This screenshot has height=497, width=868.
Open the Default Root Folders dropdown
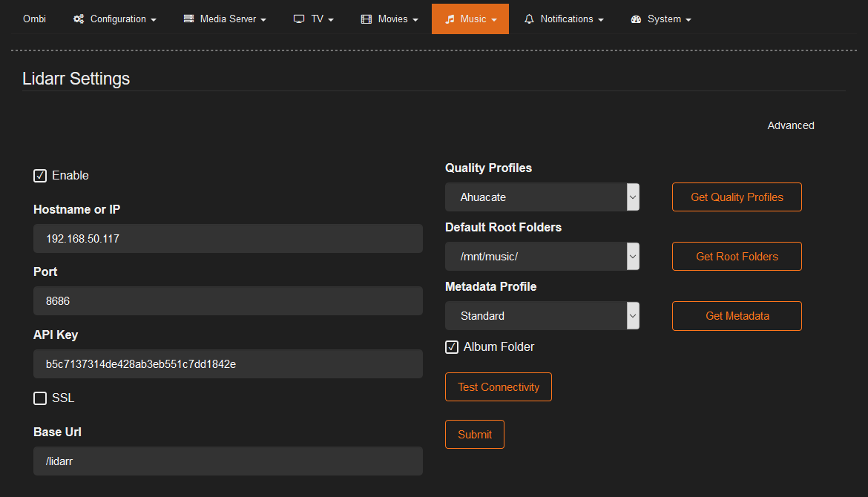(x=542, y=256)
